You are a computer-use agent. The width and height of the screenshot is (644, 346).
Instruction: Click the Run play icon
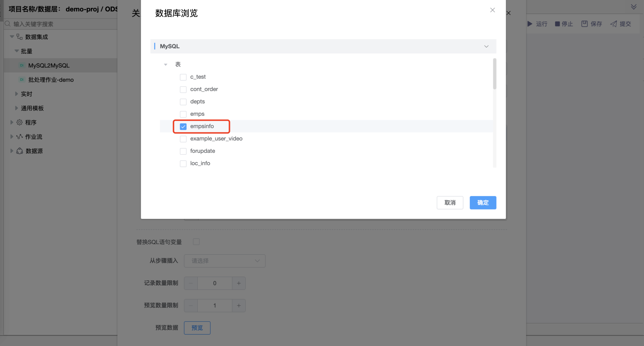click(530, 24)
